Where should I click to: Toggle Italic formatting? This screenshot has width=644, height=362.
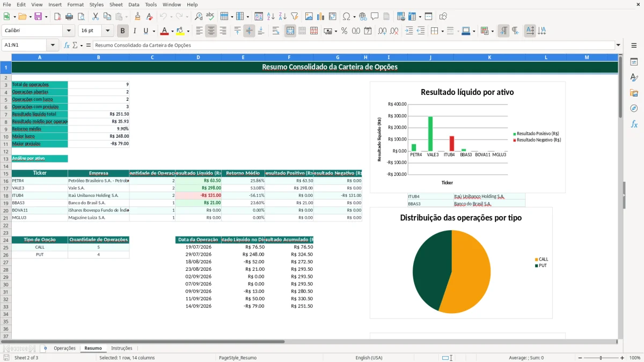(134, 31)
